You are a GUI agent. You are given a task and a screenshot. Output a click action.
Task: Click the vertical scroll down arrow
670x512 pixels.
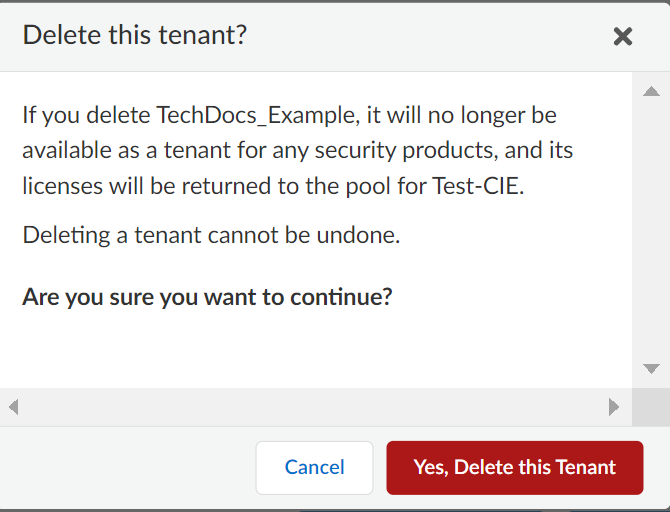click(651, 368)
